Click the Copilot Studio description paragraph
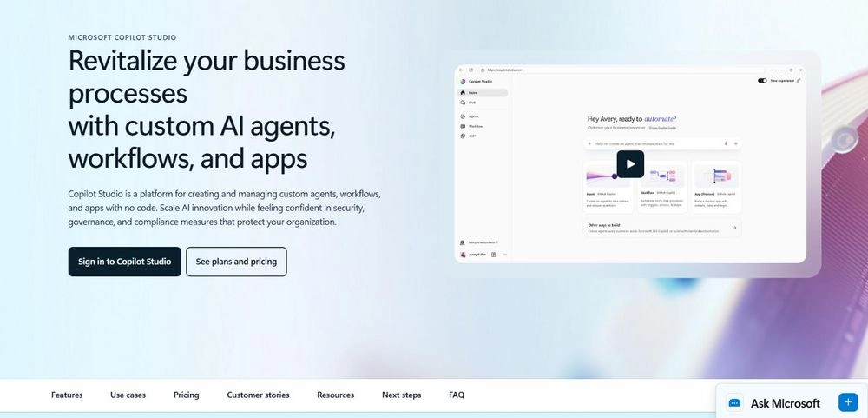The height and width of the screenshot is (418, 868). (224, 208)
